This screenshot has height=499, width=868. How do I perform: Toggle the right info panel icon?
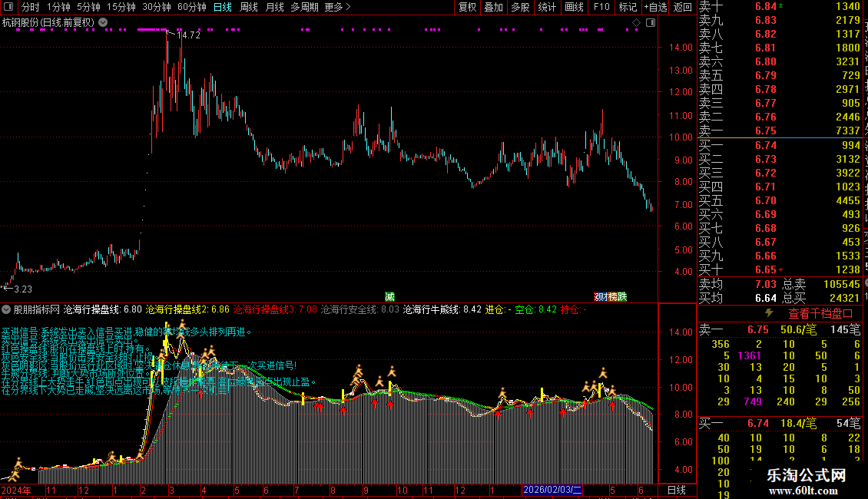(651, 23)
